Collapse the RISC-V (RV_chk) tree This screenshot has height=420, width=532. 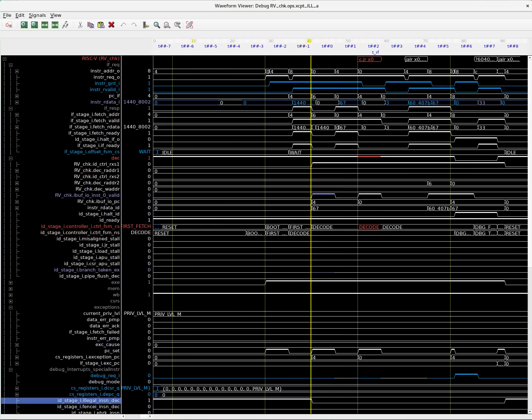point(4,58)
